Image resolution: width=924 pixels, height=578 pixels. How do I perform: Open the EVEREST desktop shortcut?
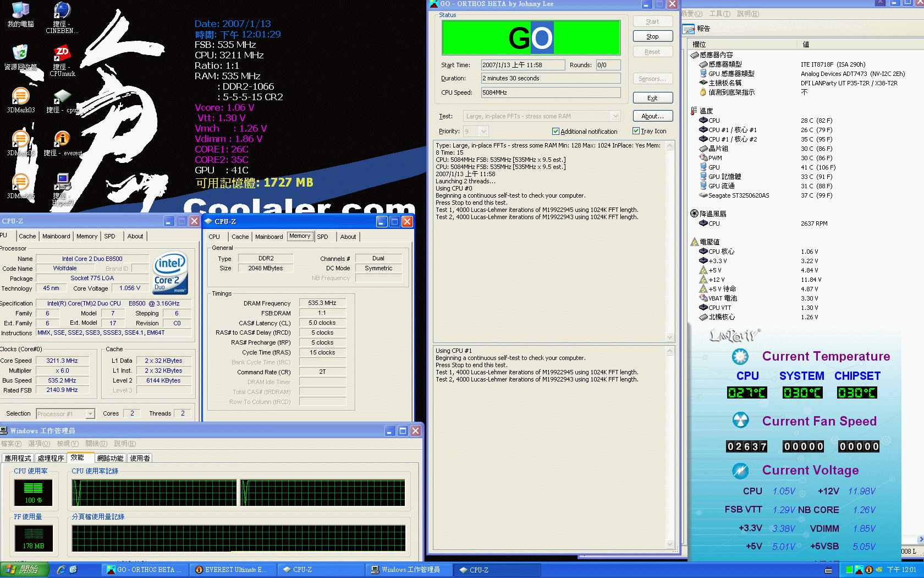[62, 139]
